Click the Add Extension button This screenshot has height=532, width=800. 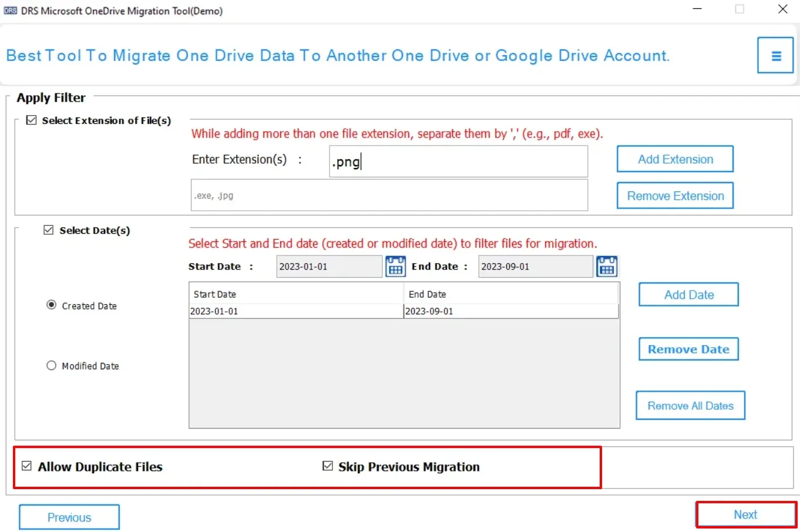tap(675, 159)
